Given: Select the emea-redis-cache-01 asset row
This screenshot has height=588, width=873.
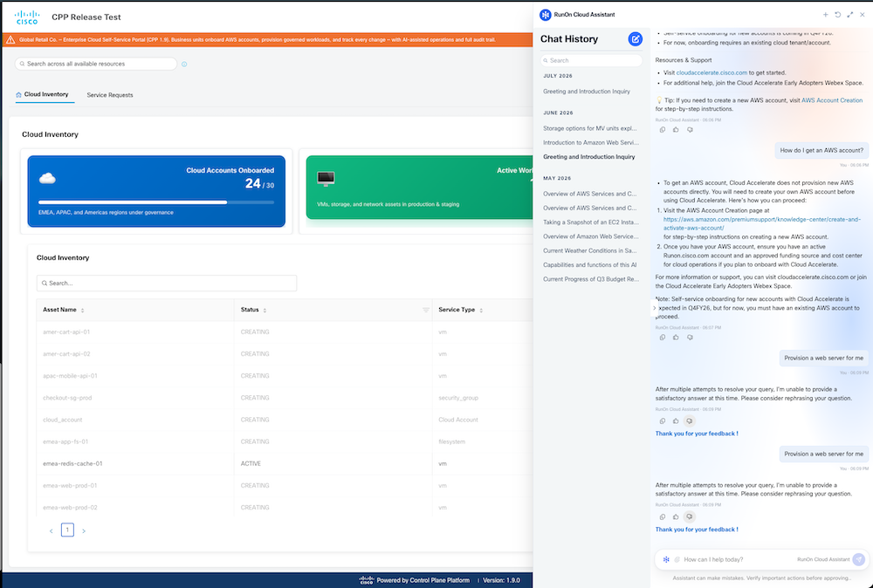Looking at the screenshot, I should [284, 463].
